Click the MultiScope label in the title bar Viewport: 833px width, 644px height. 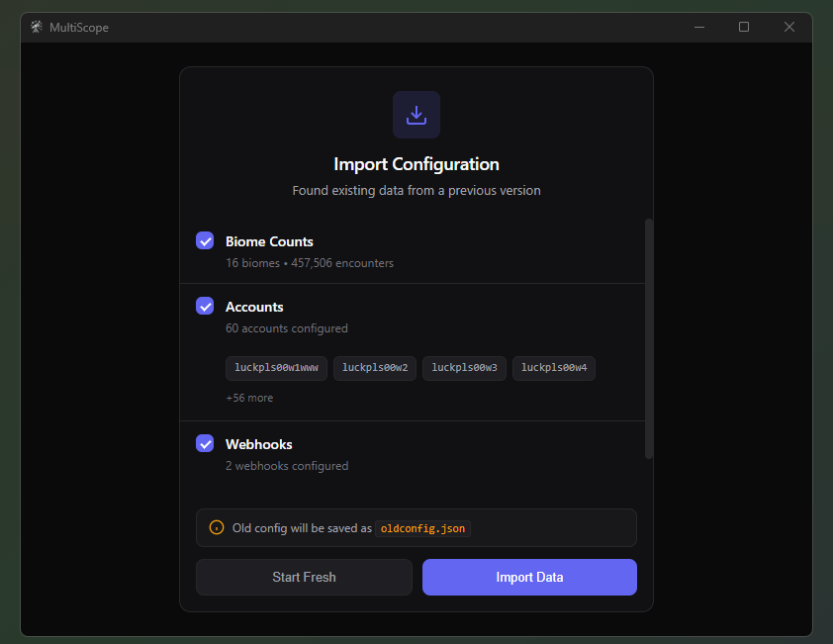82,27
